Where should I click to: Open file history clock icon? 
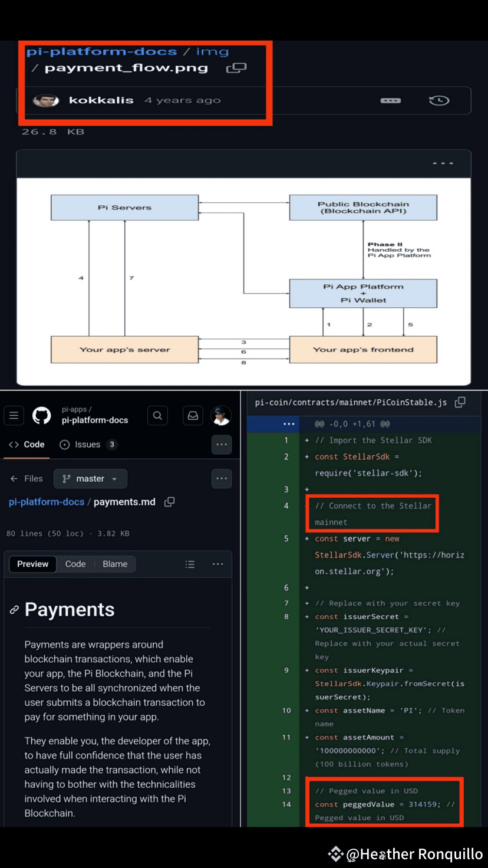click(439, 101)
